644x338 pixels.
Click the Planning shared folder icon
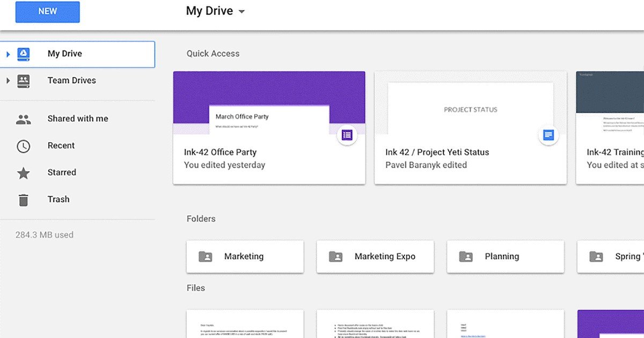tap(466, 256)
